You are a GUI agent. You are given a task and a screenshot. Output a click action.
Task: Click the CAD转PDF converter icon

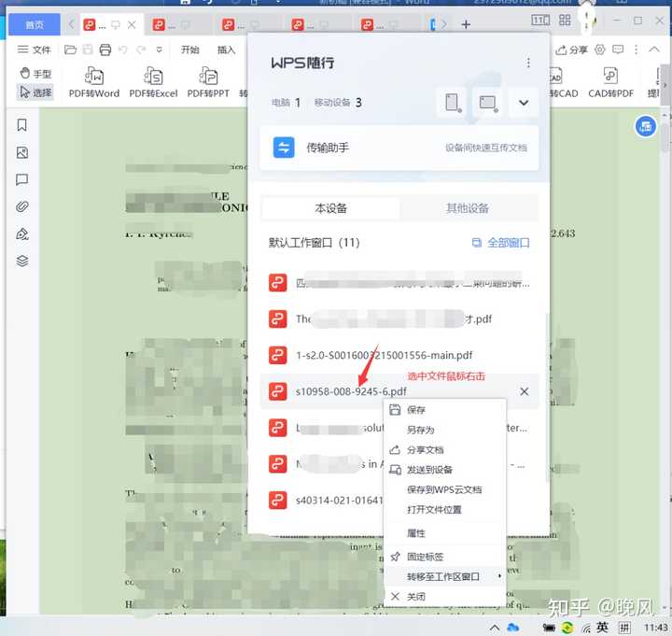click(610, 82)
